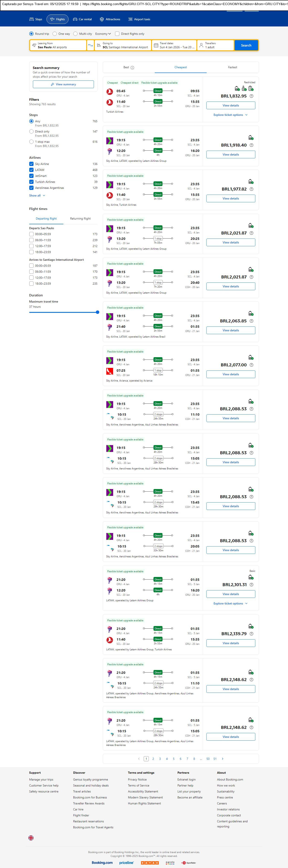
Task: Adjust the maximum travel time slider handle
Action: tap(98, 312)
